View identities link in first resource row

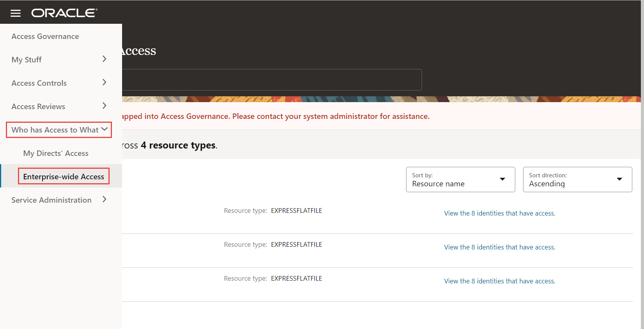(500, 213)
